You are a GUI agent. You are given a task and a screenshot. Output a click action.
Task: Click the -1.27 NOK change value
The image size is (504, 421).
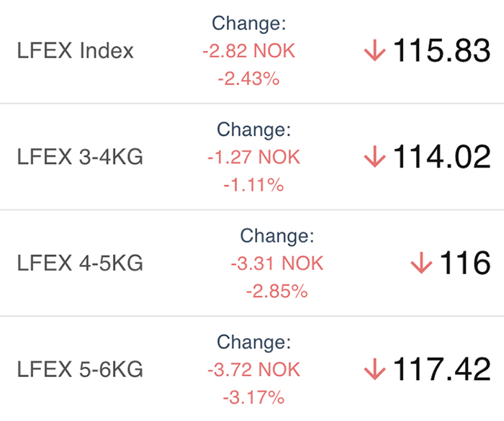254,157
